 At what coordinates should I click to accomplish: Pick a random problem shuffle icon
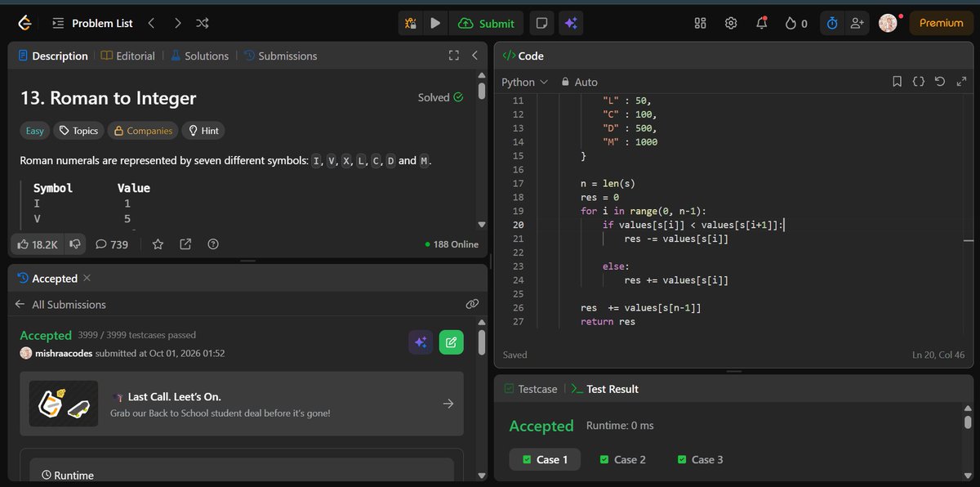pos(203,23)
